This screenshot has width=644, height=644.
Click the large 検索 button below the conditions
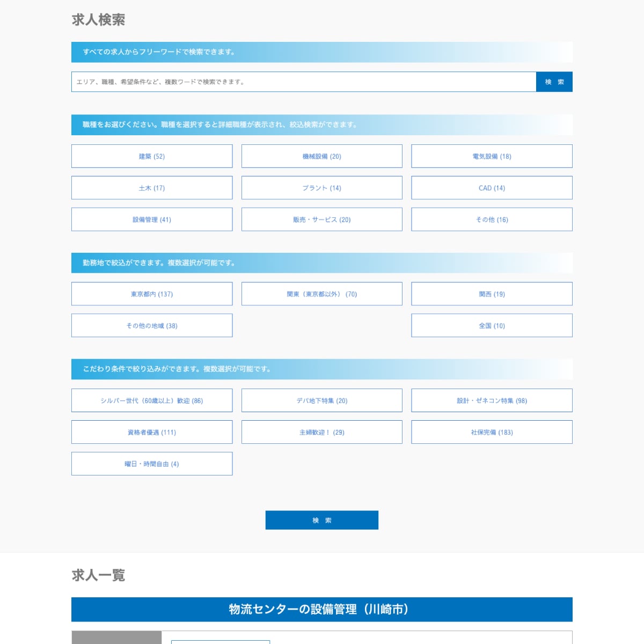(x=322, y=520)
